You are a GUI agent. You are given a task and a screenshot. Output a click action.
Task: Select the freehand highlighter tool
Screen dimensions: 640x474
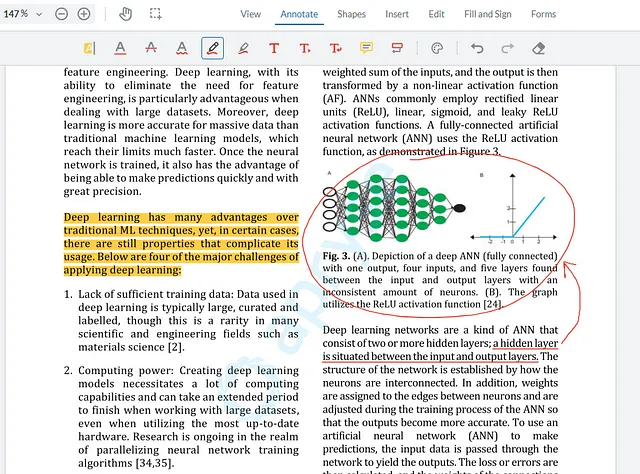[x=243, y=48]
